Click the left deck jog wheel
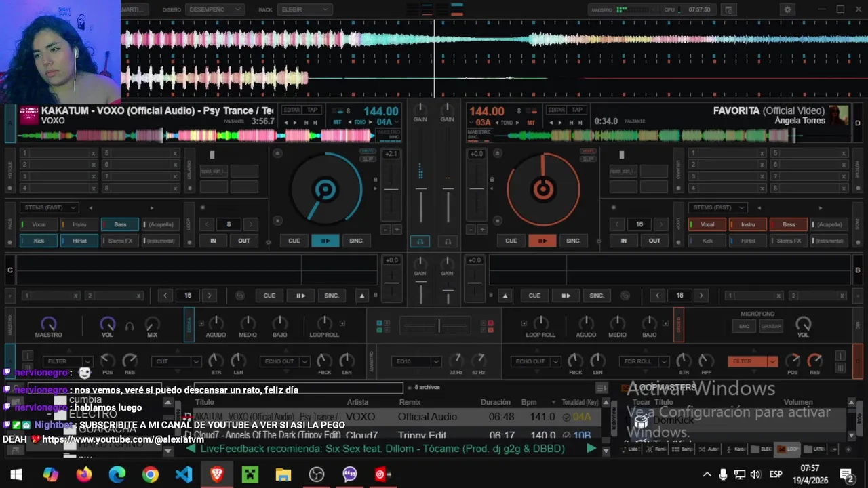868x488 pixels. click(326, 189)
